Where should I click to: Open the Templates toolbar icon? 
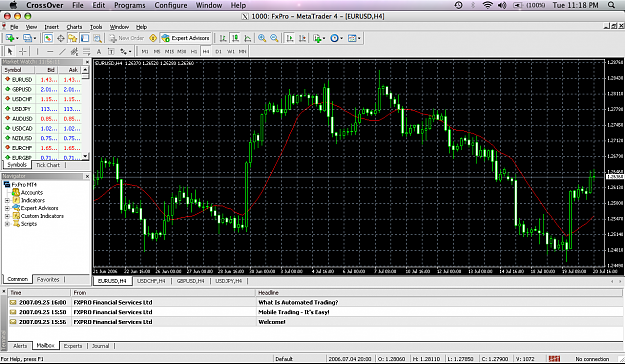[352, 38]
